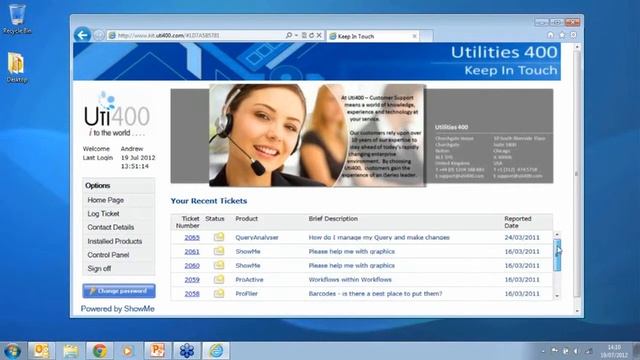Screen dimensions: 640x360
Task: Click status folder icon for ticket 2060
Action: pyautogui.click(x=219, y=265)
